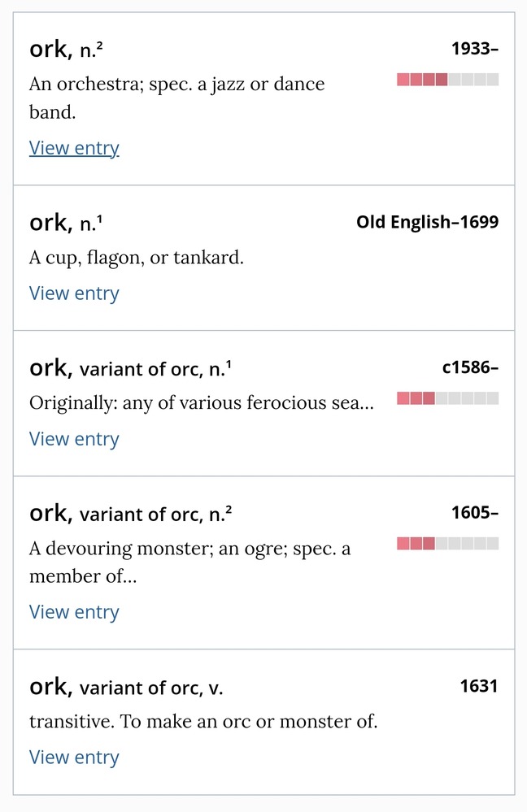Click the frequency band under c1586– date
The image size is (527, 812).
pos(447,398)
